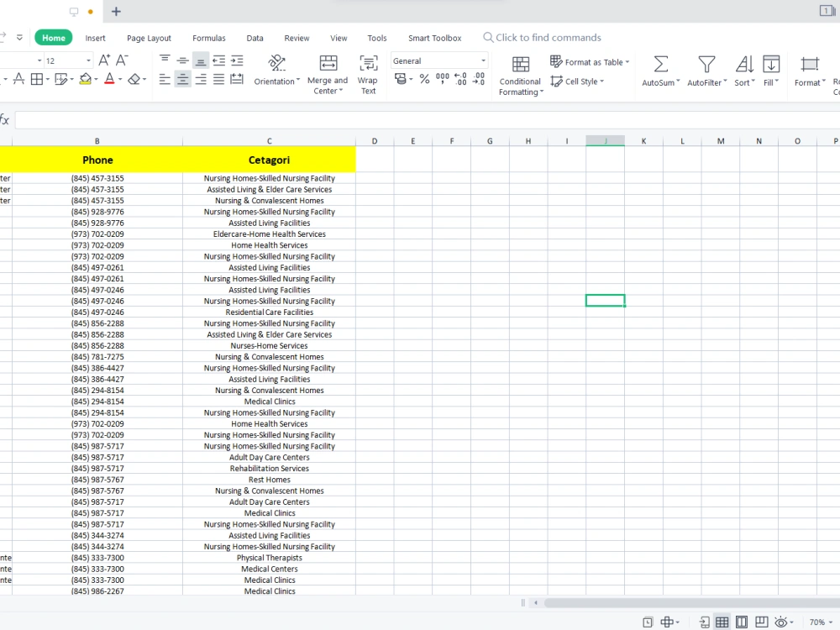Click the fx Insert Function icon
The image size is (840, 630).
[x=5, y=120]
